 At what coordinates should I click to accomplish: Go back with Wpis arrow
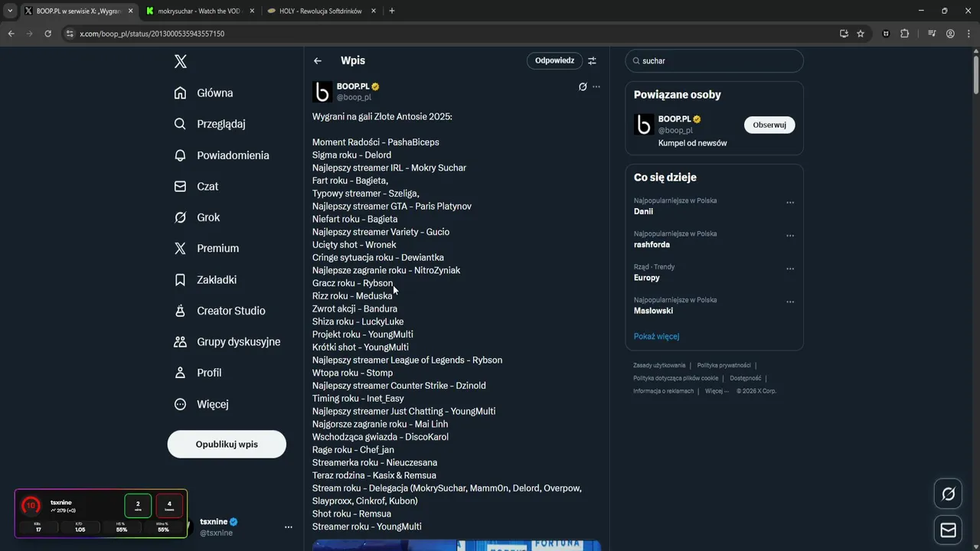point(318,60)
